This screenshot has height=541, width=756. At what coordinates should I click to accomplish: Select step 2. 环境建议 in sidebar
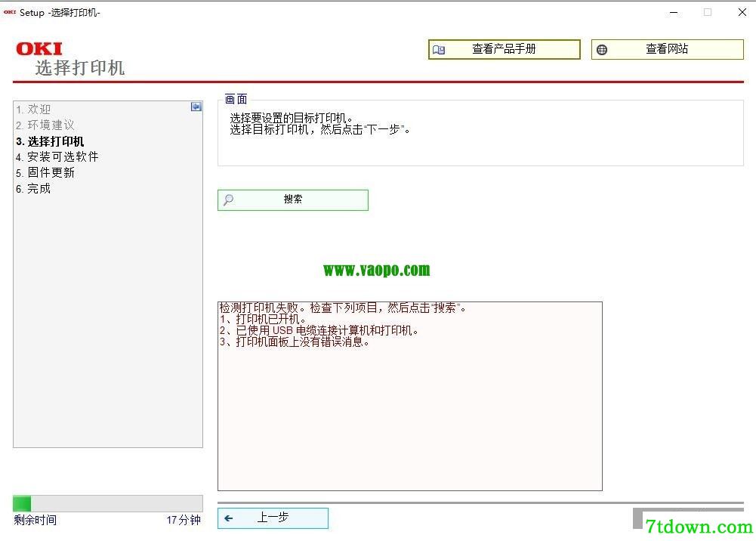click(45, 125)
